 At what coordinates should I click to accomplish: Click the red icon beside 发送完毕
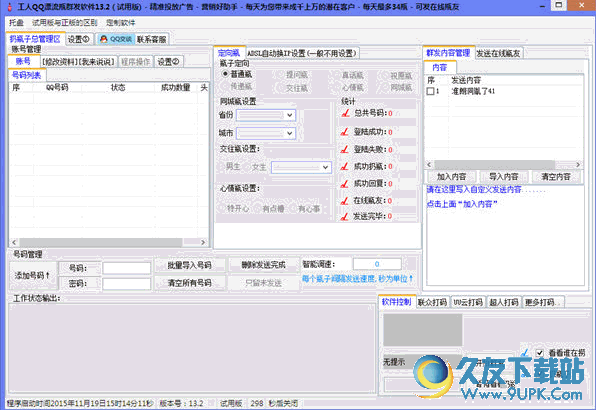(x=344, y=216)
